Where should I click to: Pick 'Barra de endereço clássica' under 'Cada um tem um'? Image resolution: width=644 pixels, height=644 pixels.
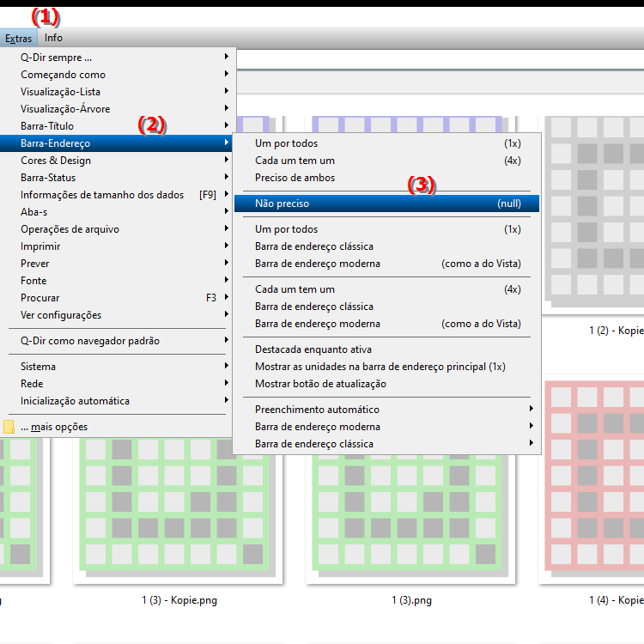387,307
